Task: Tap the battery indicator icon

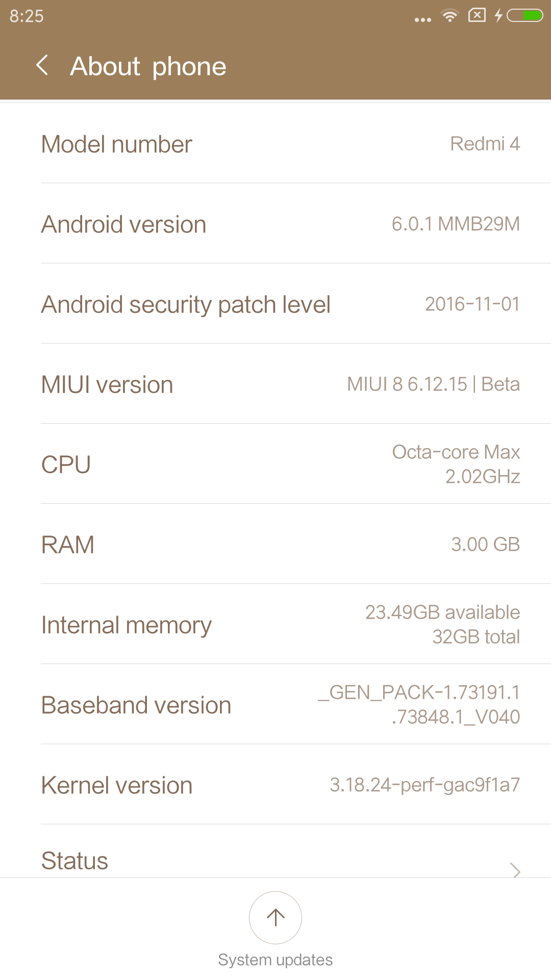Action: pyautogui.click(x=525, y=16)
